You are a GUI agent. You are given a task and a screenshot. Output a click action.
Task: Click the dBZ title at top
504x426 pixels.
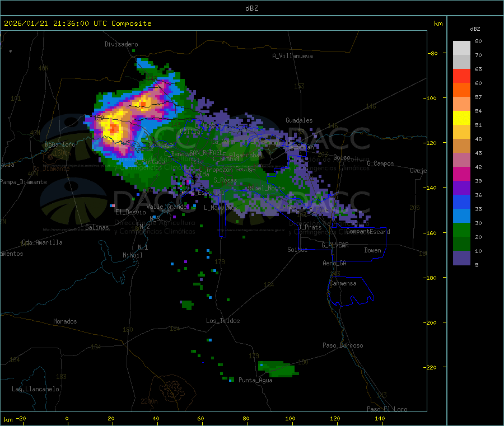(251, 8)
